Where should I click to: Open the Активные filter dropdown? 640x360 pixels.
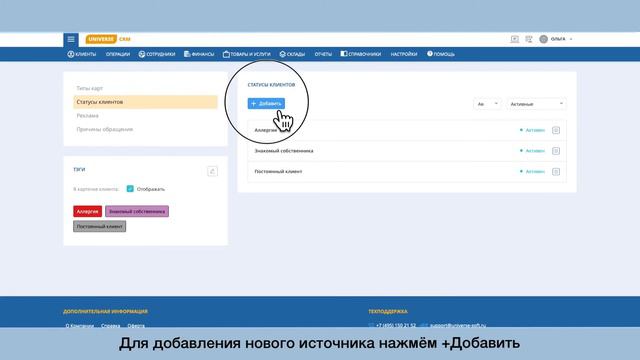[536, 104]
